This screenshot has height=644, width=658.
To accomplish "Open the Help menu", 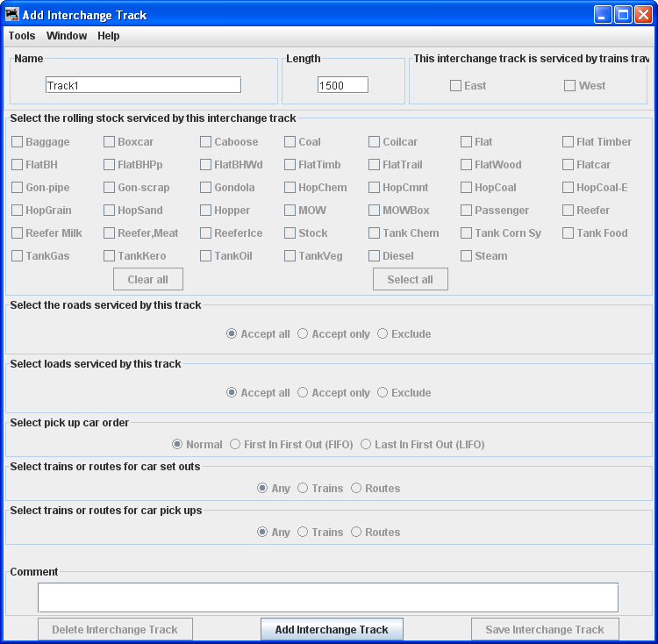I will click(109, 36).
